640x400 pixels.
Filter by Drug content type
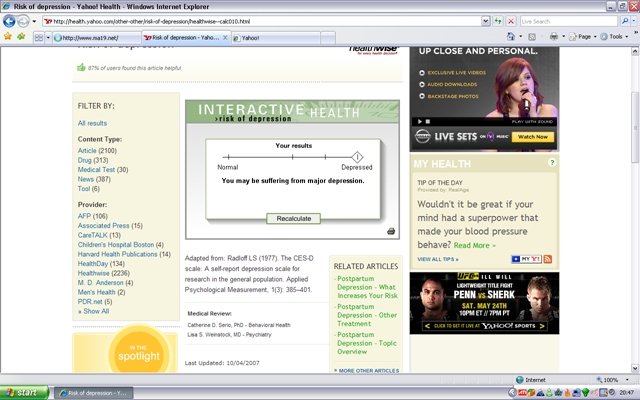pos(84,160)
